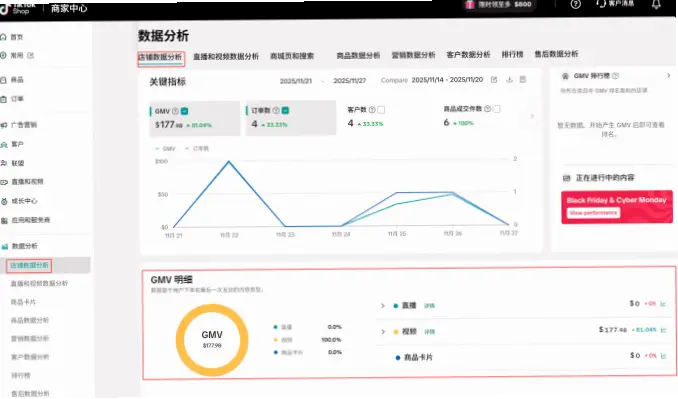Open the compare range 2025/11/14 - 2025/11/20

tap(447, 80)
